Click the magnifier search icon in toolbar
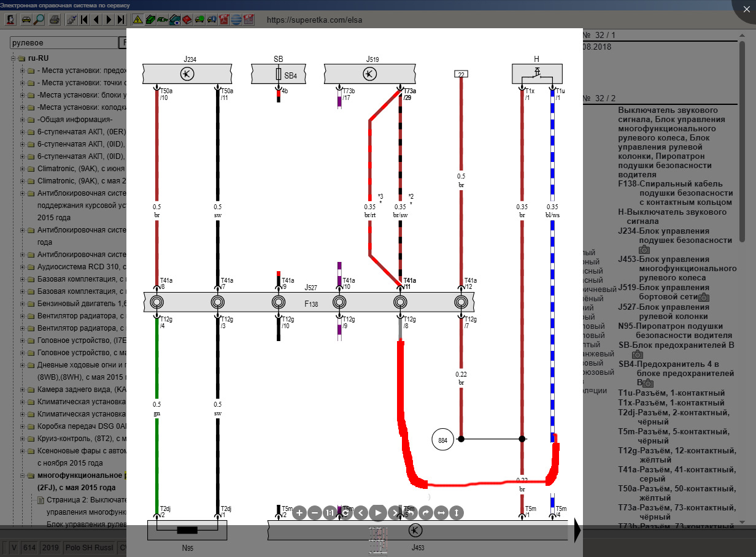The width and height of the screenshot is (756, 557). pos(39,20)
